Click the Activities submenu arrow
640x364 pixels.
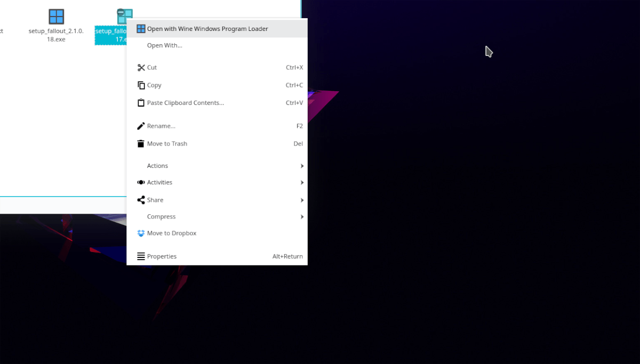[302, 182]
